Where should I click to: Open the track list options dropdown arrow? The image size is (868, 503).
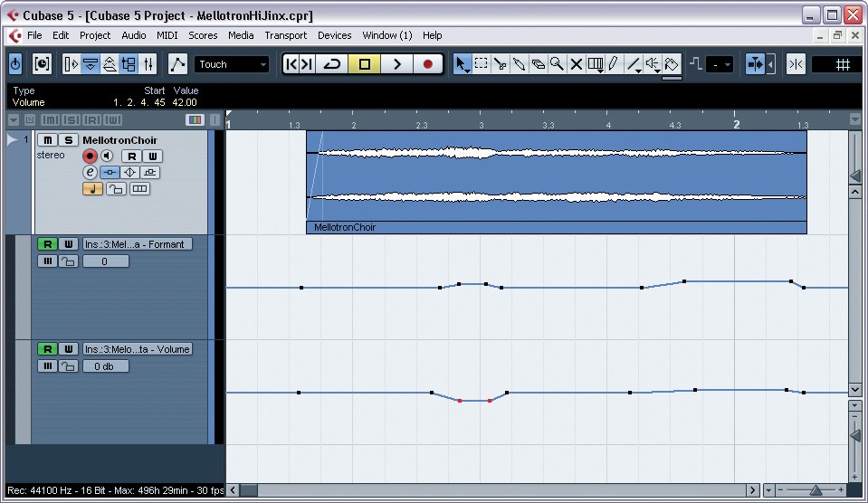coord(14,120)
